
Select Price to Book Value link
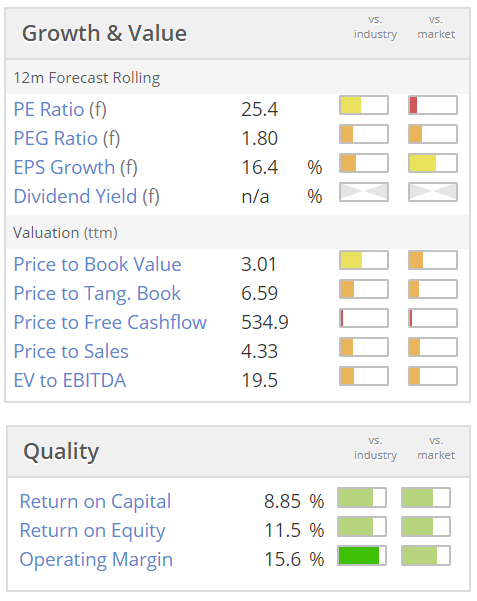tap(97, 264)
